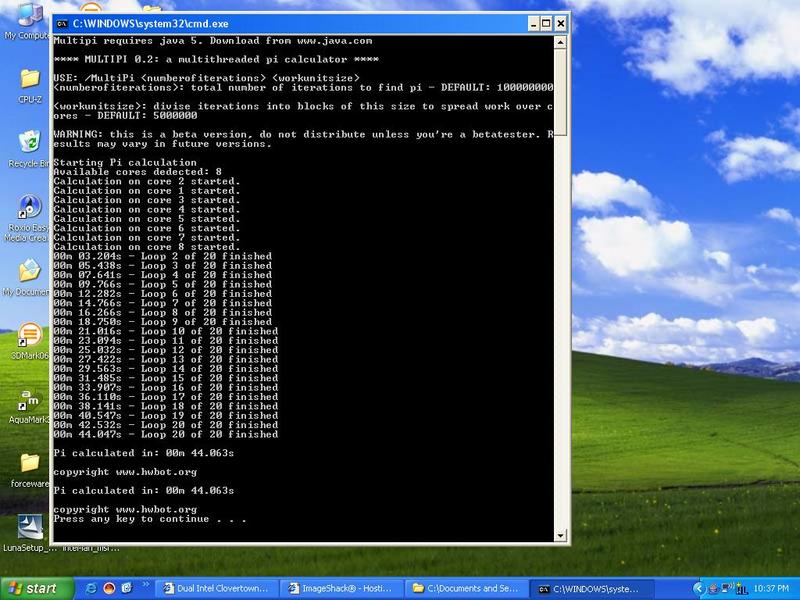Show hidden system tray icons arrow

(x=698, y=589)
